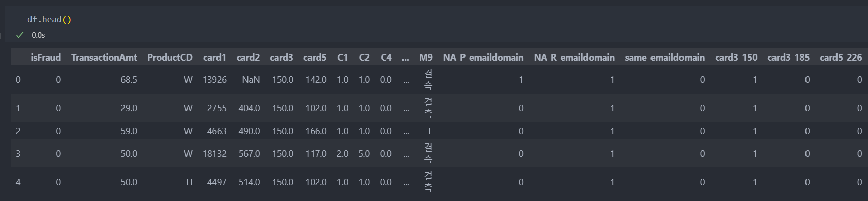Select the NA_P_emaildomain column header
This screenshot has width=868, height=201.
(x=483, y=58)
